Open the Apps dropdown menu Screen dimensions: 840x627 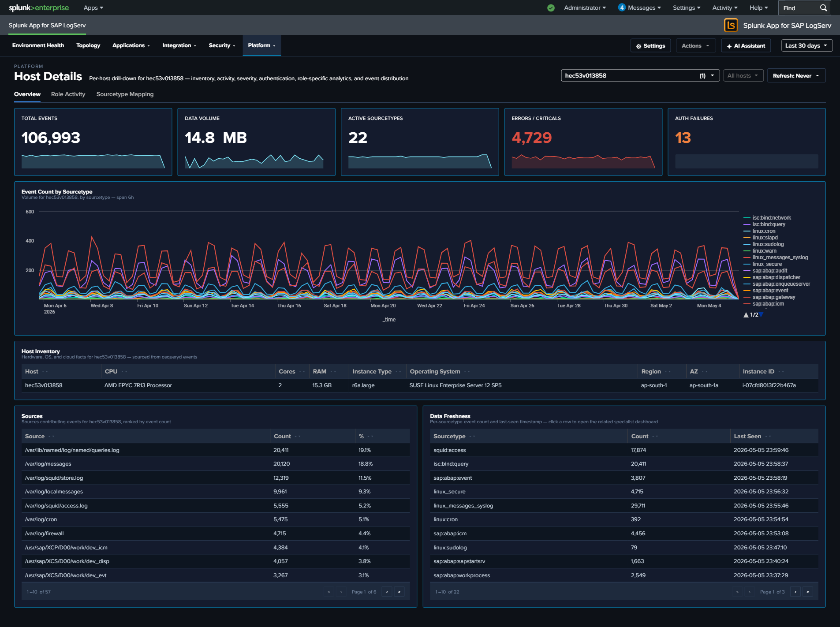(x=93, y=7)
